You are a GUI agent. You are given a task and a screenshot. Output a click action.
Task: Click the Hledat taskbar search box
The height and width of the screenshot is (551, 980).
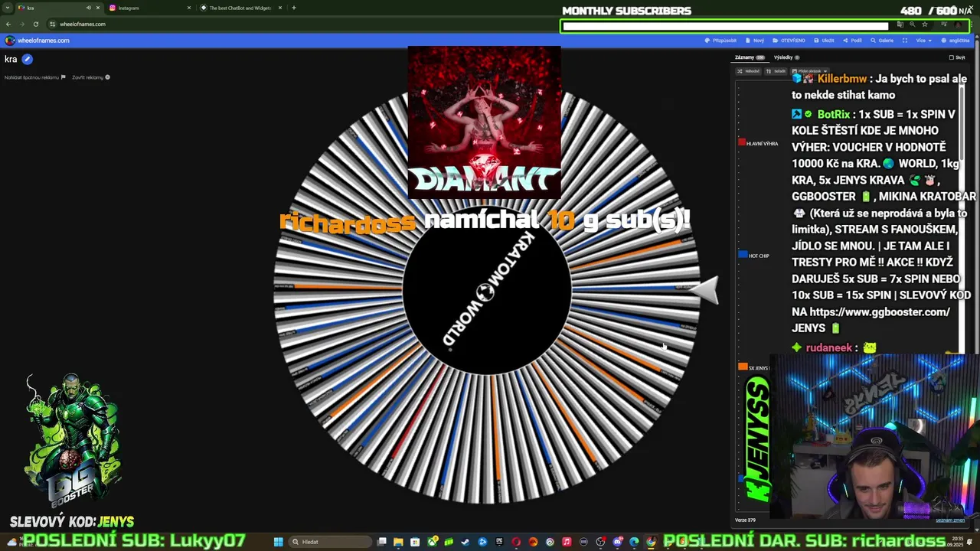click(x=330, y=542)
